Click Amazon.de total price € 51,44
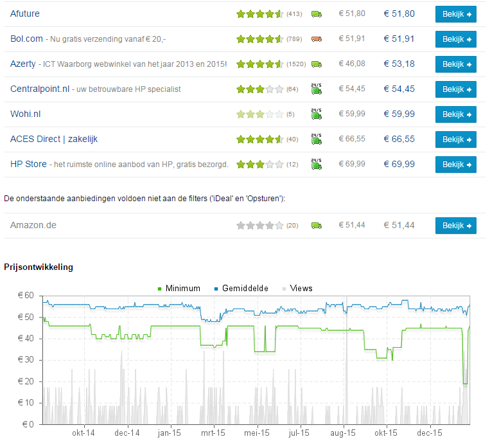 click(399, 226)
